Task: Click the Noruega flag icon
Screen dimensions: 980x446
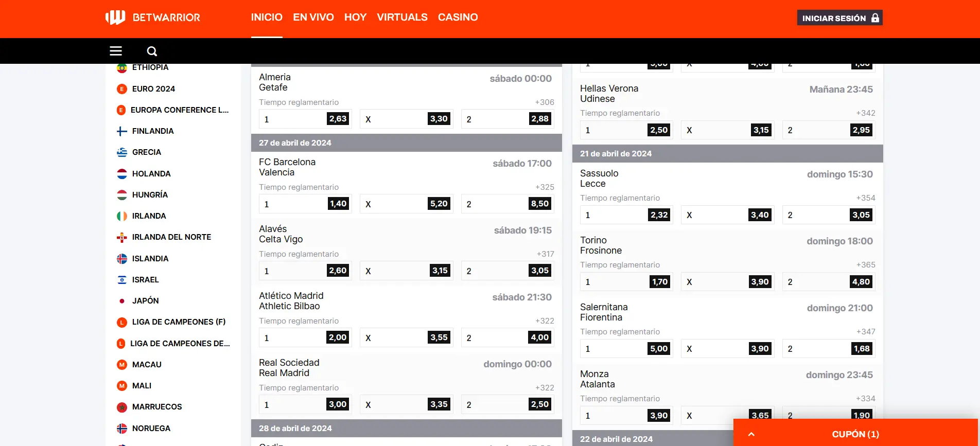Action: point(122,429)
